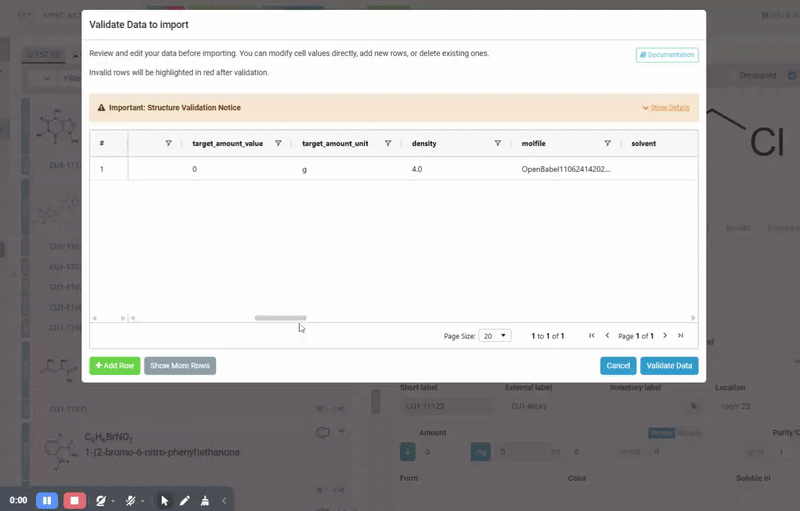The height and width of the screenshot is (511, 800).
Task: Open the Documentation link
Action: click(x=667, y=55)
